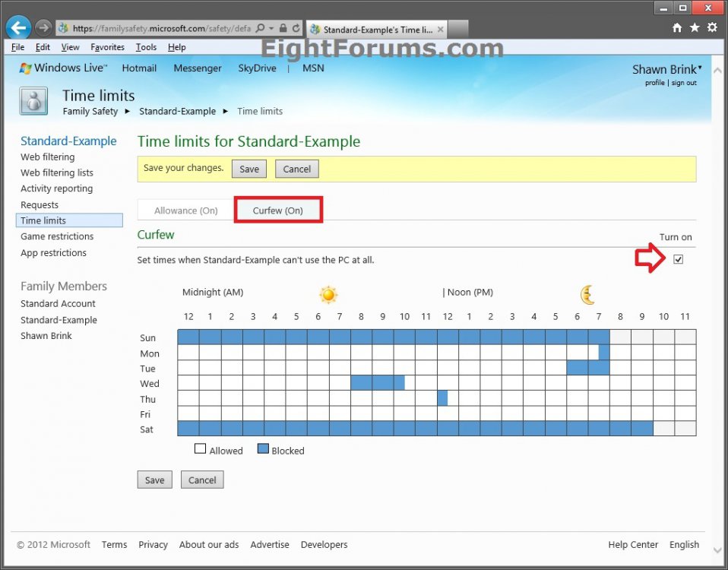This screenshot has width=728, height=570.
Task: Click the page scrollbar up arrow
Action: 717,71
